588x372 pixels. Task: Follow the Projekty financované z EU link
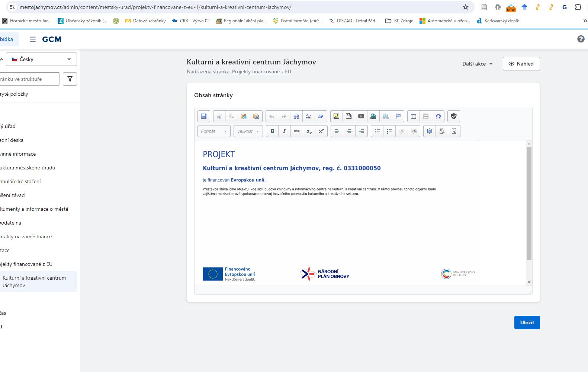click(261, 71)
